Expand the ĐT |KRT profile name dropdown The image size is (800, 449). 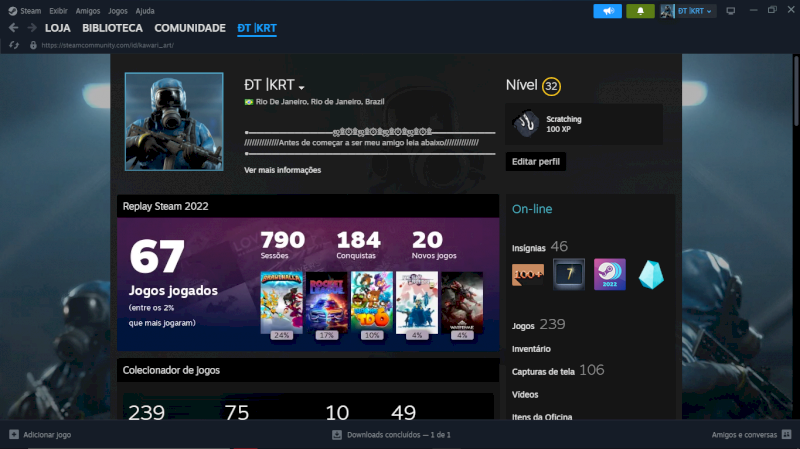tap(302, 88)
